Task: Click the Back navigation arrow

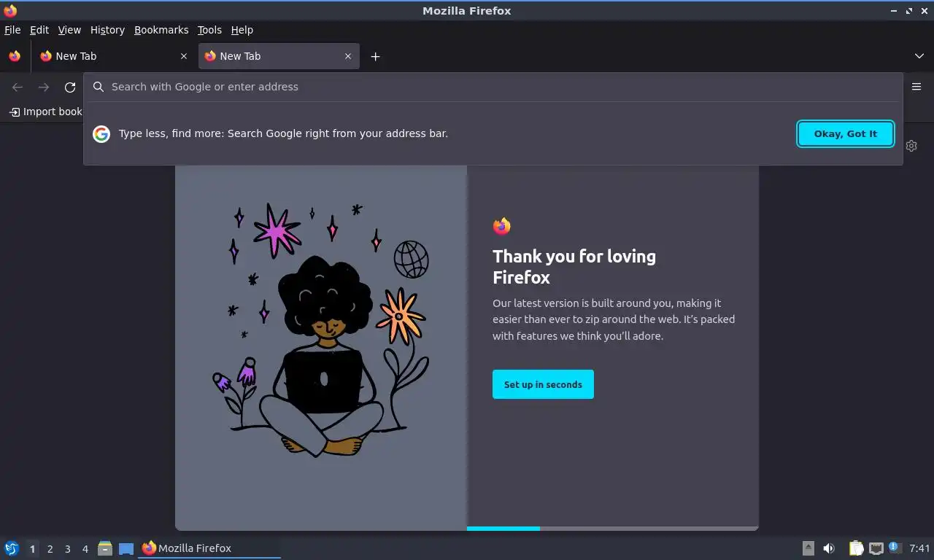Action: point(18,87)
